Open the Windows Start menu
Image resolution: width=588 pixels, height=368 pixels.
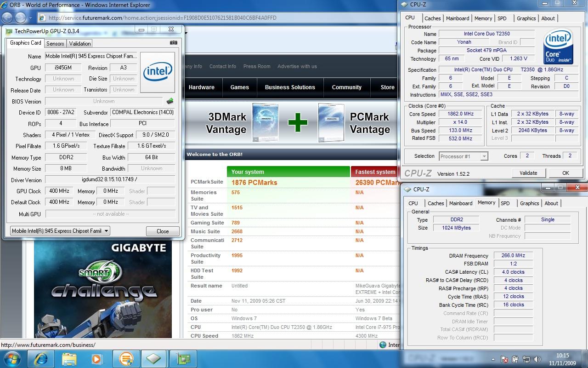click(x=12, y=358)
